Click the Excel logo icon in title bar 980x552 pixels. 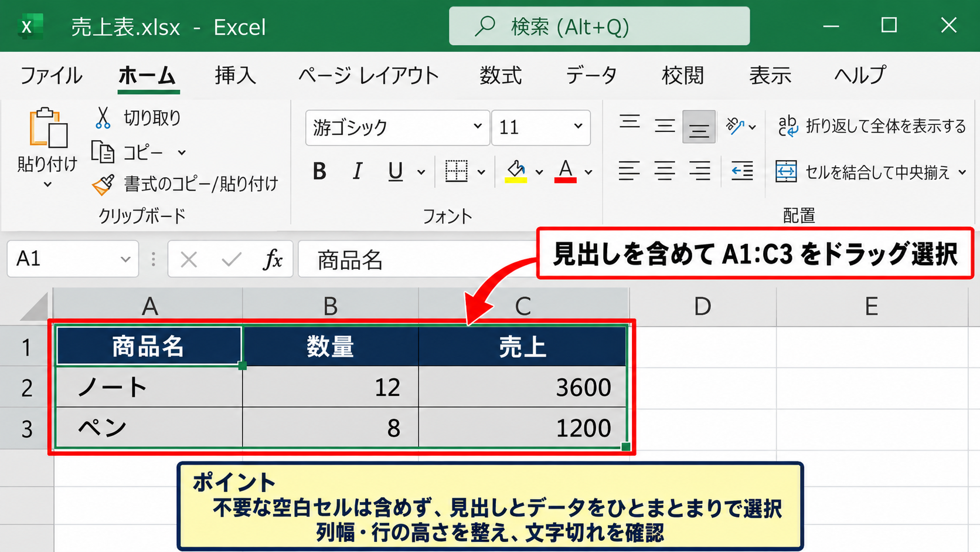point(30,26)
